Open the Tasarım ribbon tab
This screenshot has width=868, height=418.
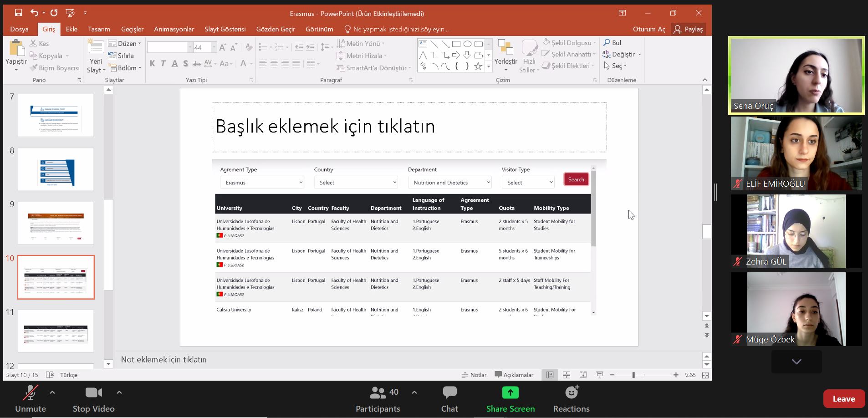pyautogui.click(x=99, y=29)
